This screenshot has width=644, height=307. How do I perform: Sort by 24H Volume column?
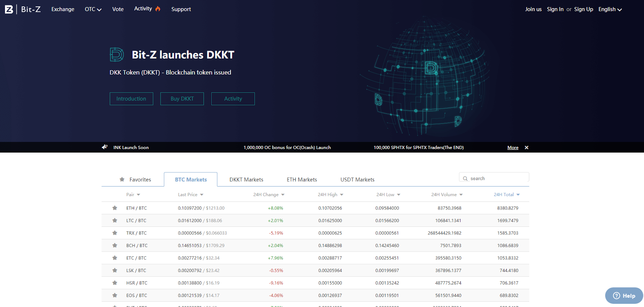(447, 195)
